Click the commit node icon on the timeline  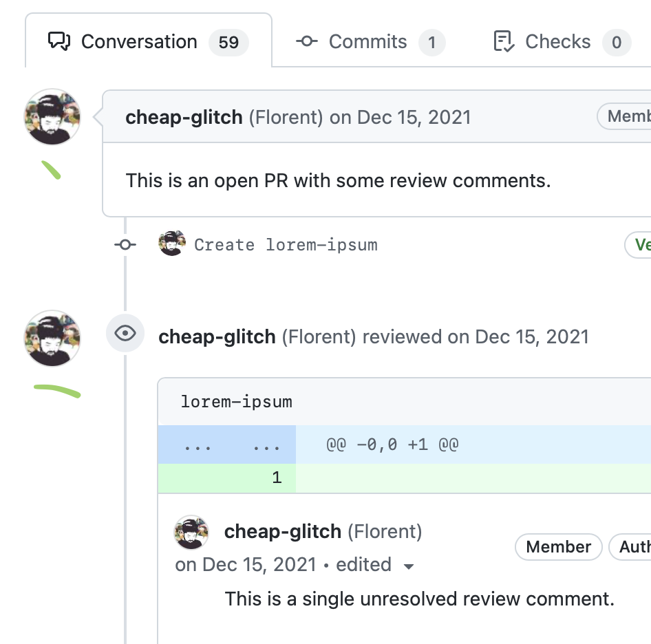click(125, 244)
